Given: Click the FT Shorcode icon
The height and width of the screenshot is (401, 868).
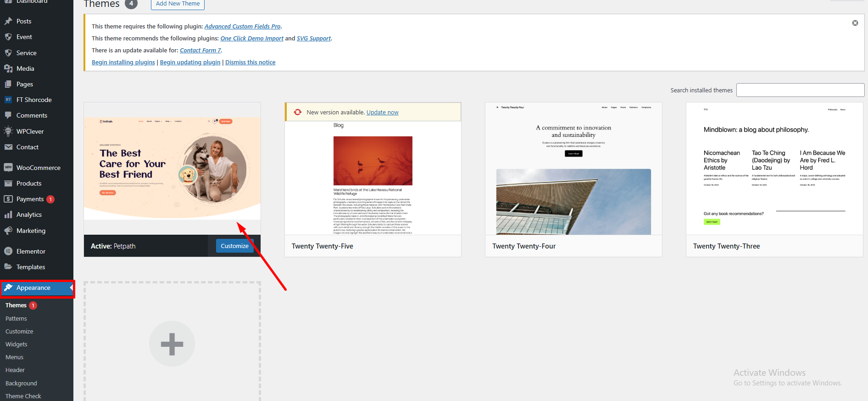Looking at the screenshot, I should (x=8, y=100).
